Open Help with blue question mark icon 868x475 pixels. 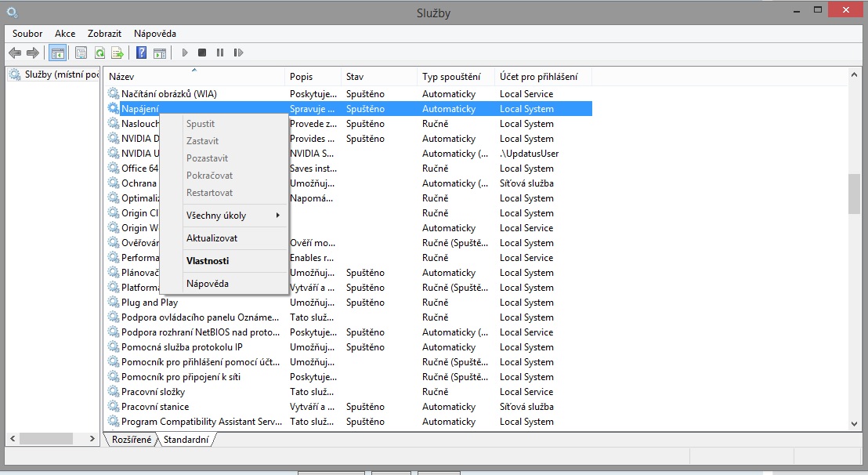click(141, 53)
